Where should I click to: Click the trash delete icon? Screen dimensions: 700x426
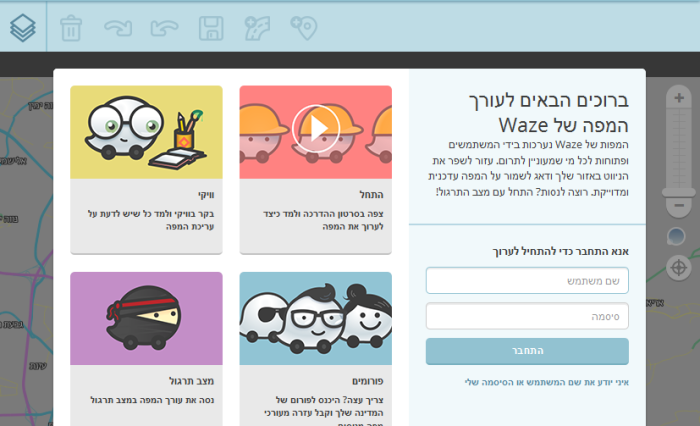[x=71, y=28]
